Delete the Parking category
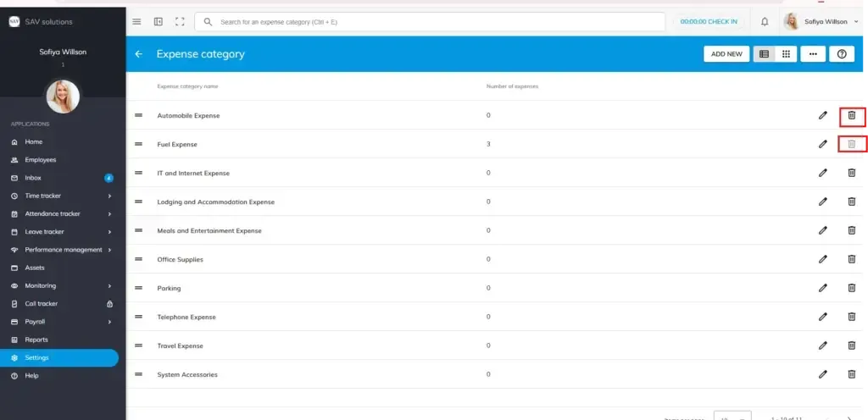 [x=852, y=288]
